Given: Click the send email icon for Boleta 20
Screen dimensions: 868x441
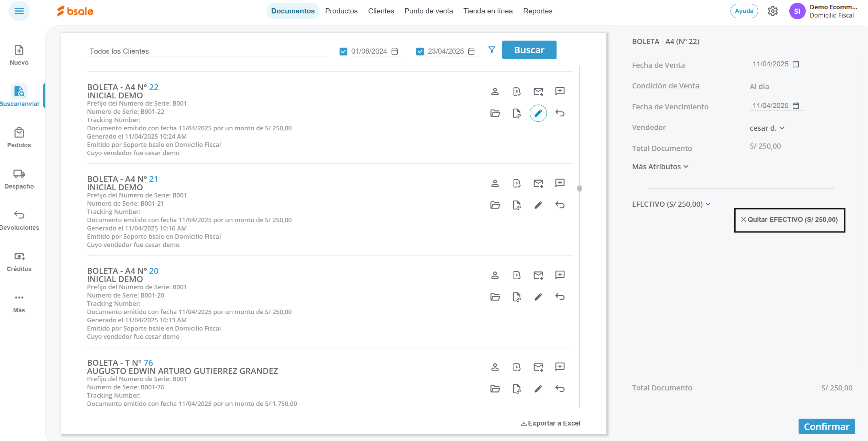Looking at the screenshot, I should pos(538,275).
